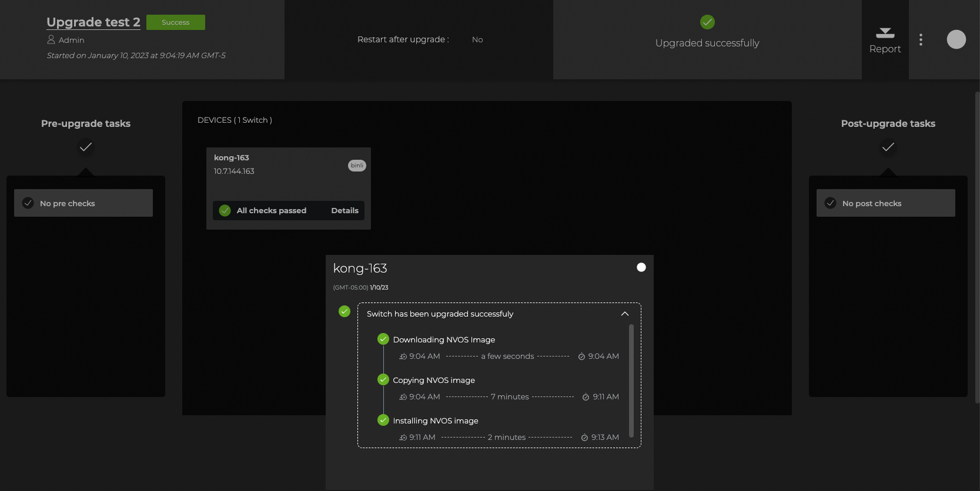Click green check beside Installing NVOS image

[x=383, y=420]
